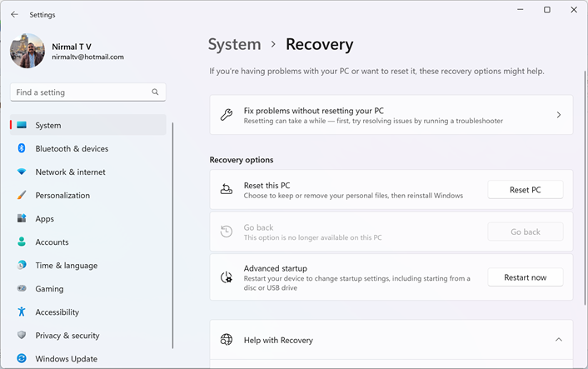Click the Go back history clock icon
This screenshot has width=588, height=369.
227,232
